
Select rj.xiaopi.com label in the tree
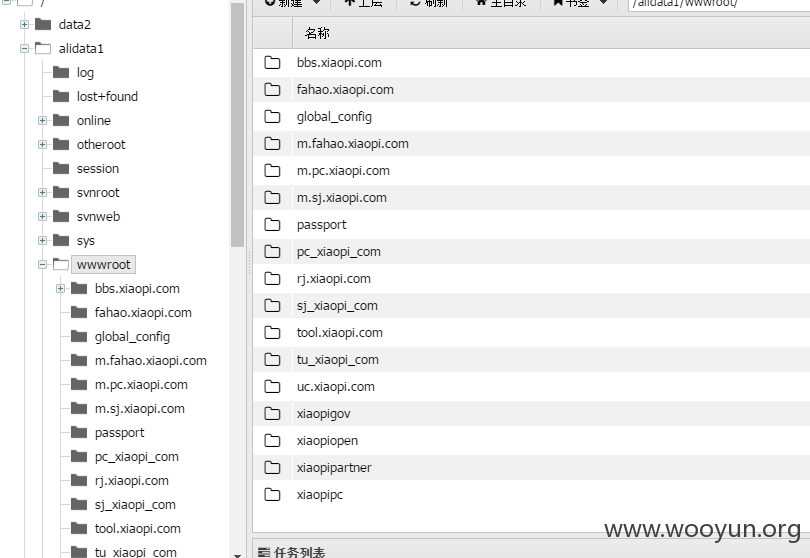click(x=132, y=481)
